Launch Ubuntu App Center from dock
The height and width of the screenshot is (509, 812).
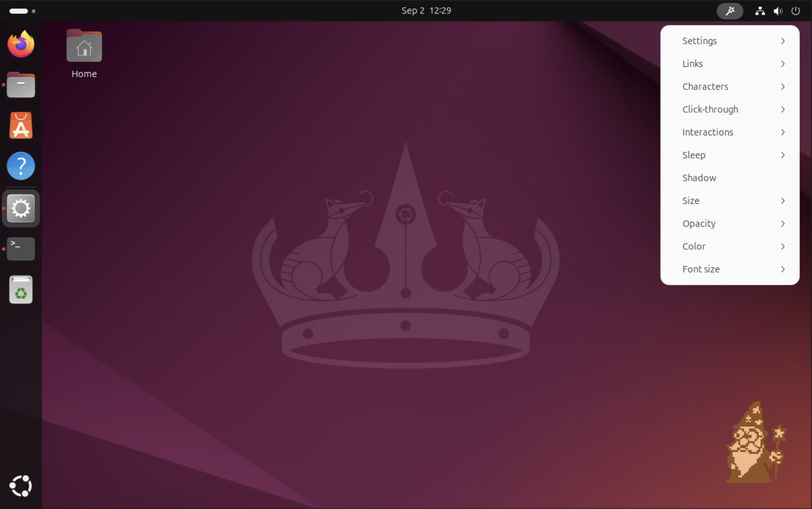pyautogui.click(x=21, y=126)
